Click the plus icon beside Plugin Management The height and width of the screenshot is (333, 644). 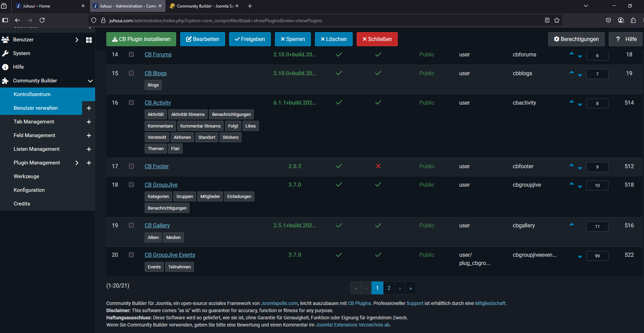click(89, 163)
